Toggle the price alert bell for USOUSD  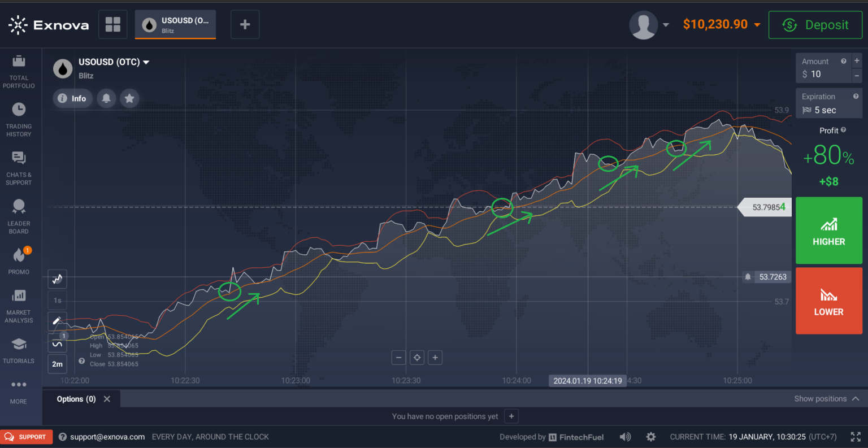(x=106, y=98)
